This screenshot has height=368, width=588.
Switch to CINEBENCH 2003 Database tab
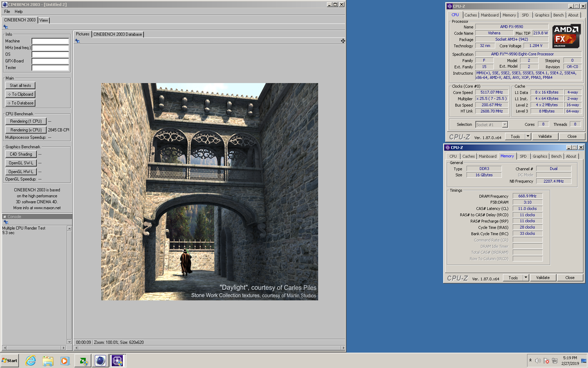click(118, 34)
